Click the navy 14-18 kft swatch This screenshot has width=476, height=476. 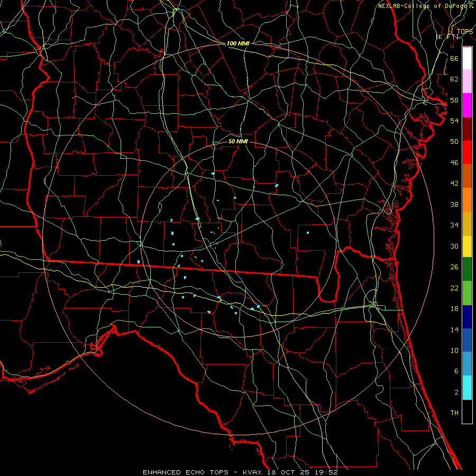(467, 317)
